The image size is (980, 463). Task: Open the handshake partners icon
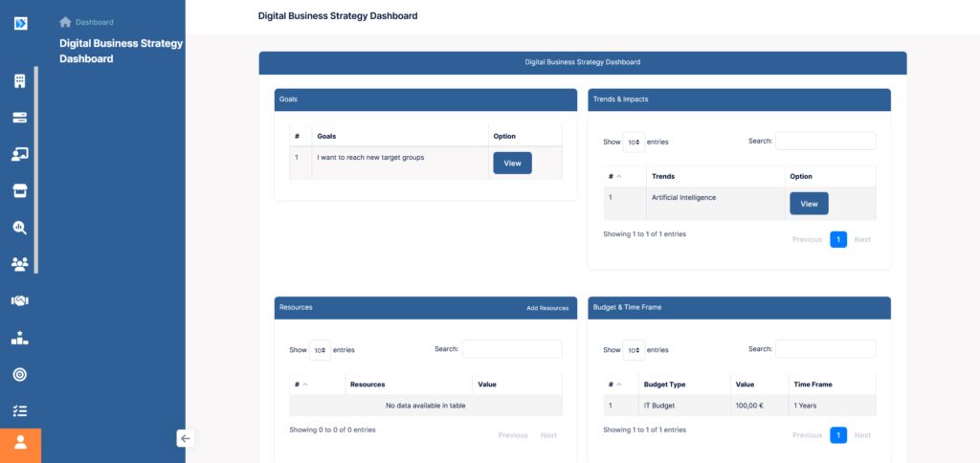(20, 300)
